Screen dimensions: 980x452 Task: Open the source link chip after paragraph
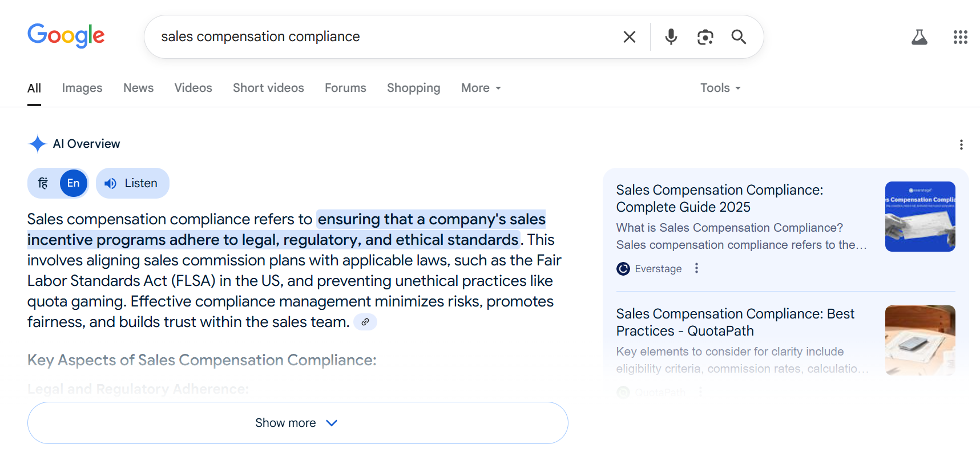(x=365, y=322)
